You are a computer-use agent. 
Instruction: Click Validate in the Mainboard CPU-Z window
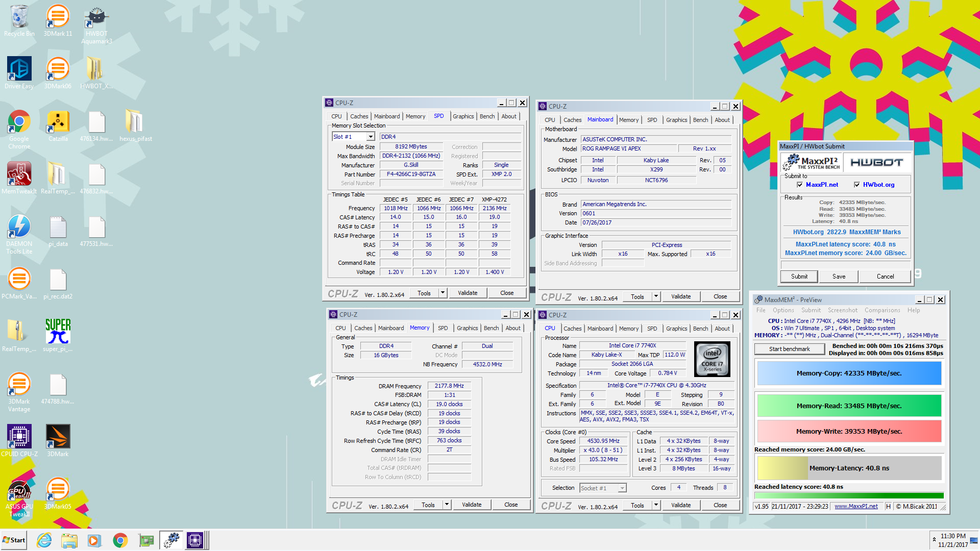point(681,296)
